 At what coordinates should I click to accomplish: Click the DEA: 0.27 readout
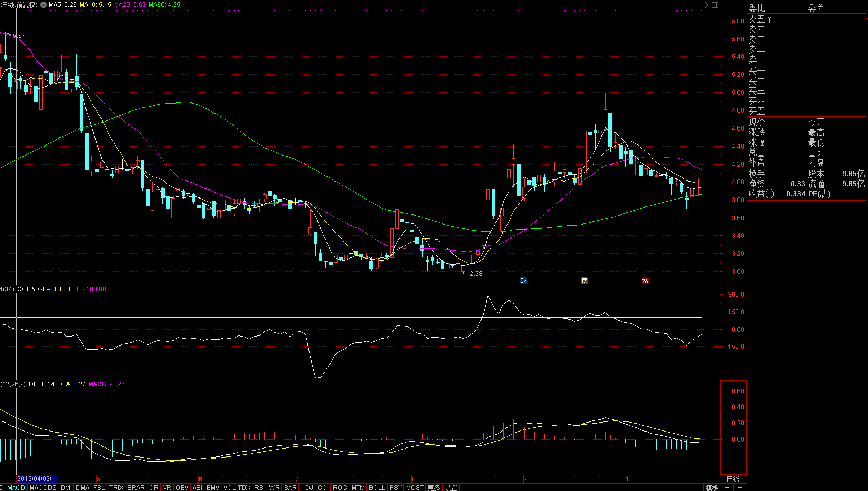[72, 384]
